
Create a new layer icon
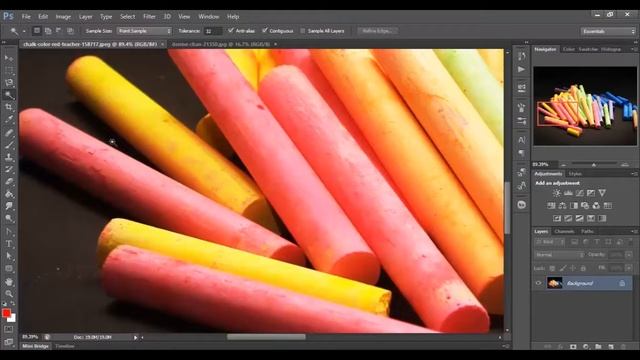coord(611,347)
